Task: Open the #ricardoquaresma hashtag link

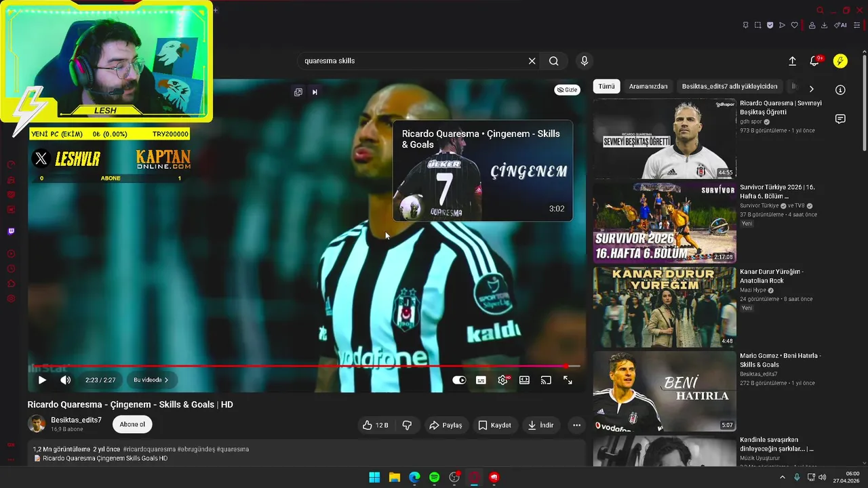Action: pos(149,449)
